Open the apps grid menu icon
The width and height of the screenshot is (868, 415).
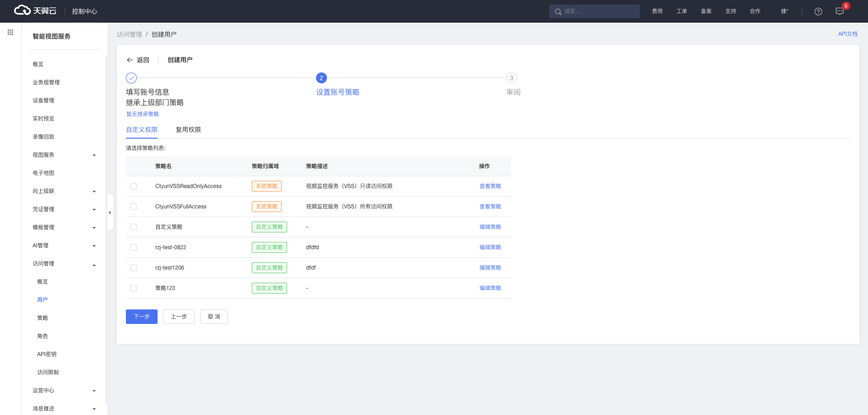10,32
